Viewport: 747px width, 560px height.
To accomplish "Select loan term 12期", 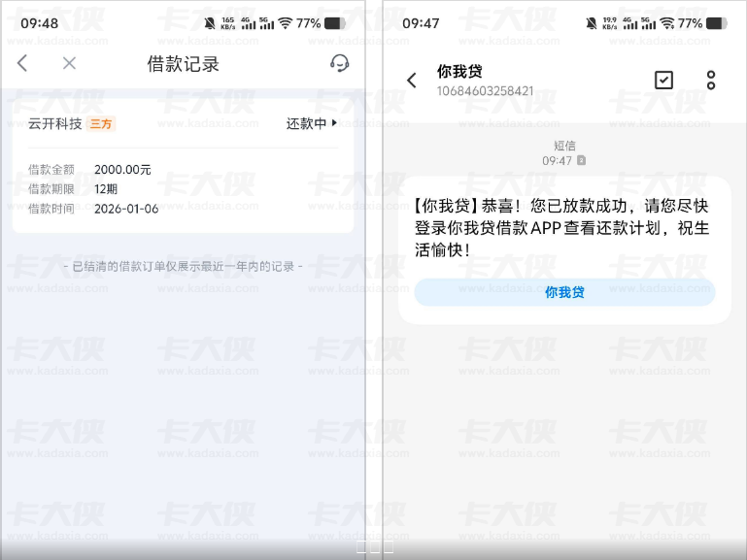I will pyautogui.click(x=106, y=189).
